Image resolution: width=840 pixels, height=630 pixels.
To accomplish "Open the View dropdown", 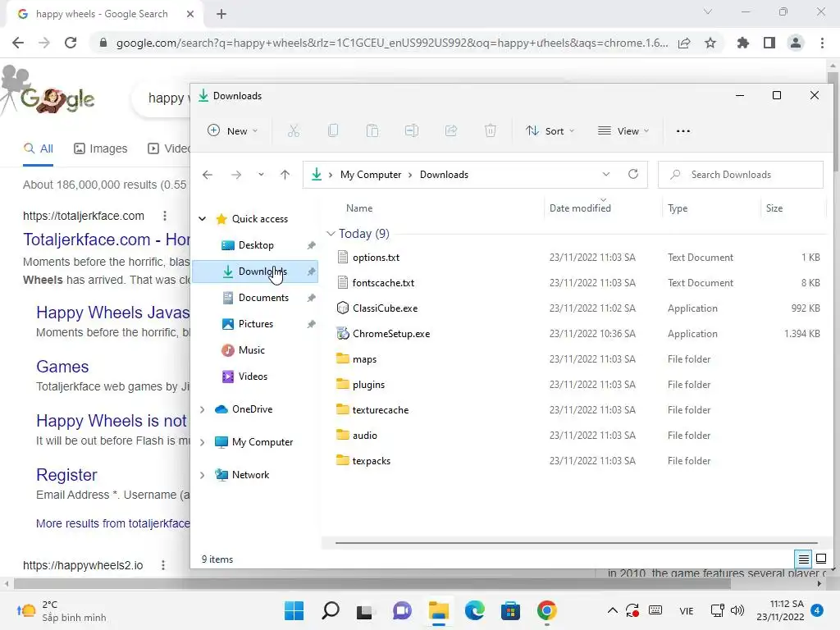I will tap(623, 130).
